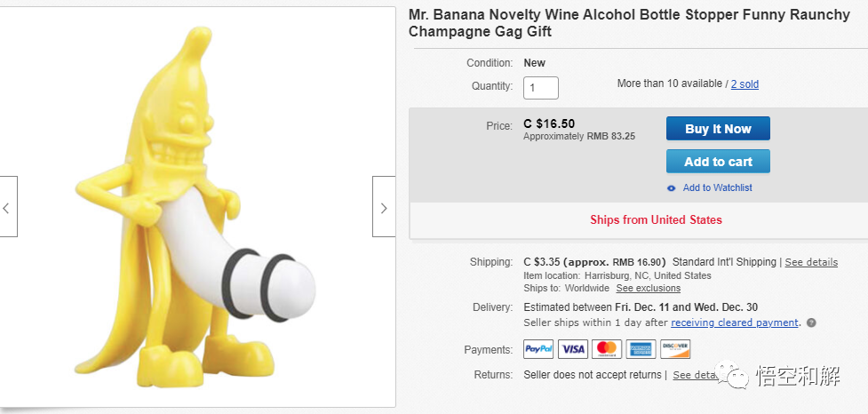Click the Mastercard logo icon
The height and width of the screenshot is (414, 868).
607,349
